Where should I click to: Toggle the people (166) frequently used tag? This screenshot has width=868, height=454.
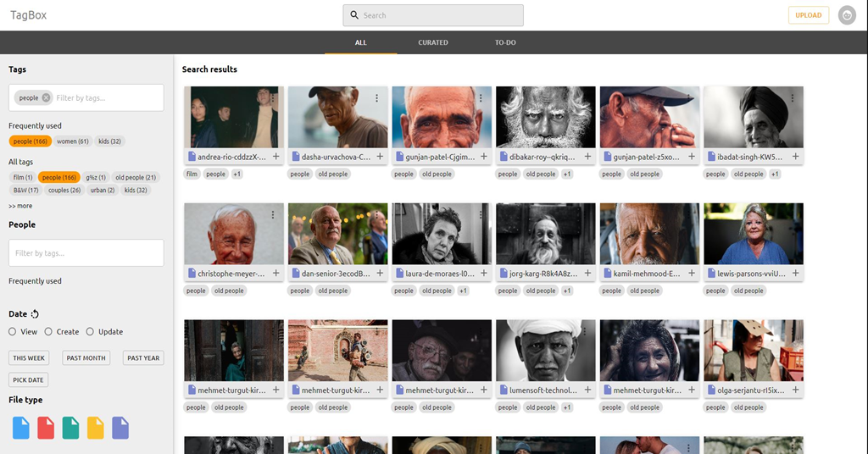(30, 141)
